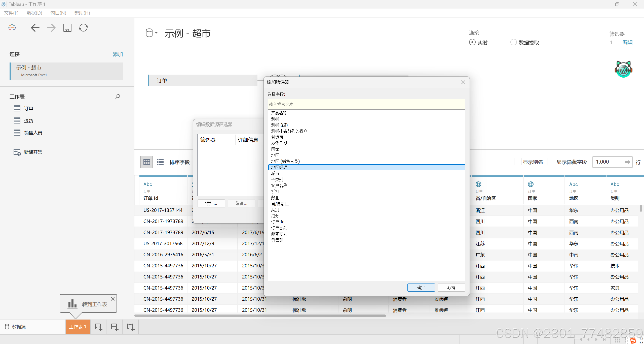Viewport: 644px width, 344px height.
Task: Click the Tableau start page logo icon
Action: coord(12,28)
